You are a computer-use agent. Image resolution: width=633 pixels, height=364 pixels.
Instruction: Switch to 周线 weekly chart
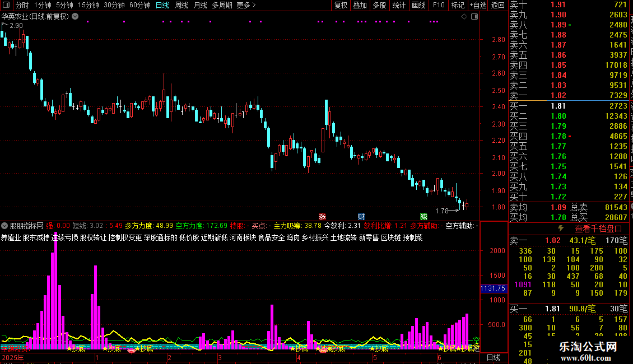point(181,5)
